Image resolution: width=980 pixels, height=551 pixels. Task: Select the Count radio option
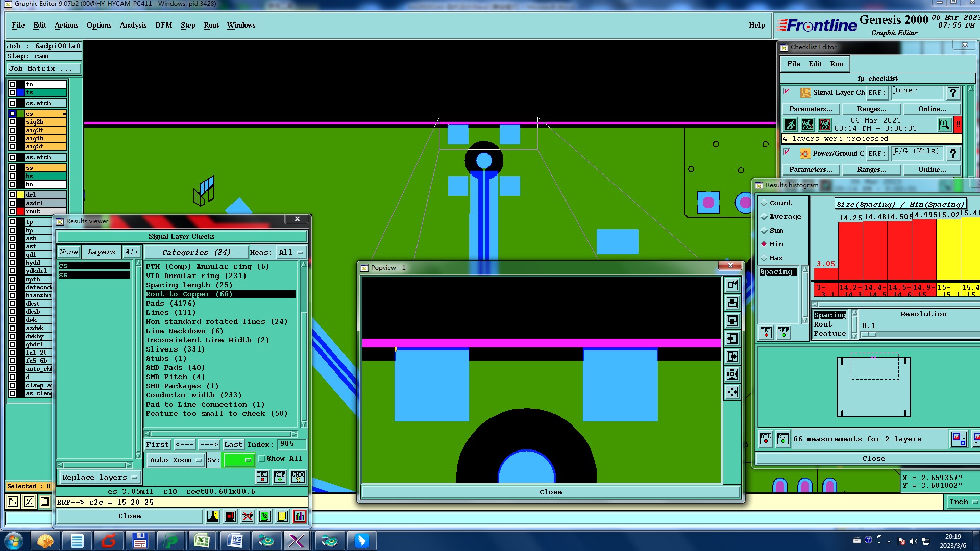764,203
